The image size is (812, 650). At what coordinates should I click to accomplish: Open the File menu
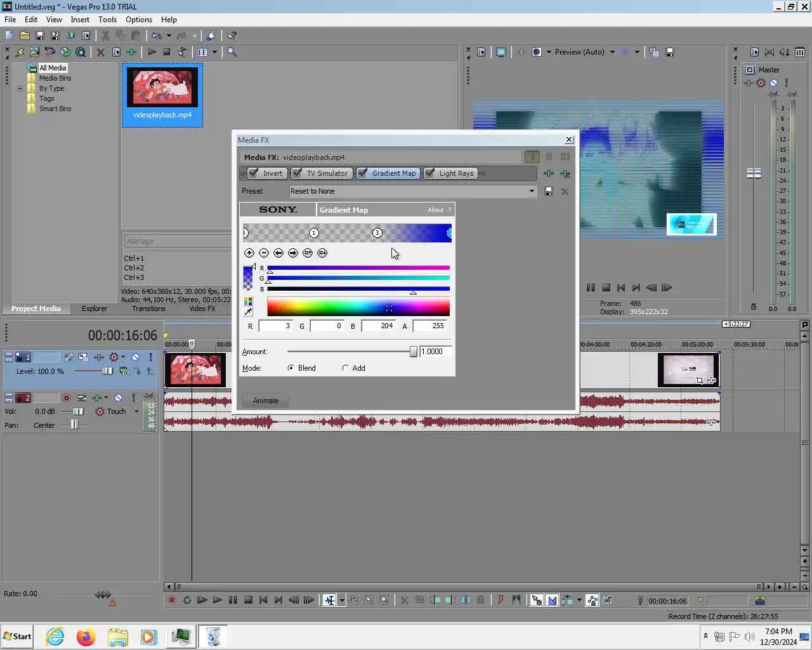point(10,20)
